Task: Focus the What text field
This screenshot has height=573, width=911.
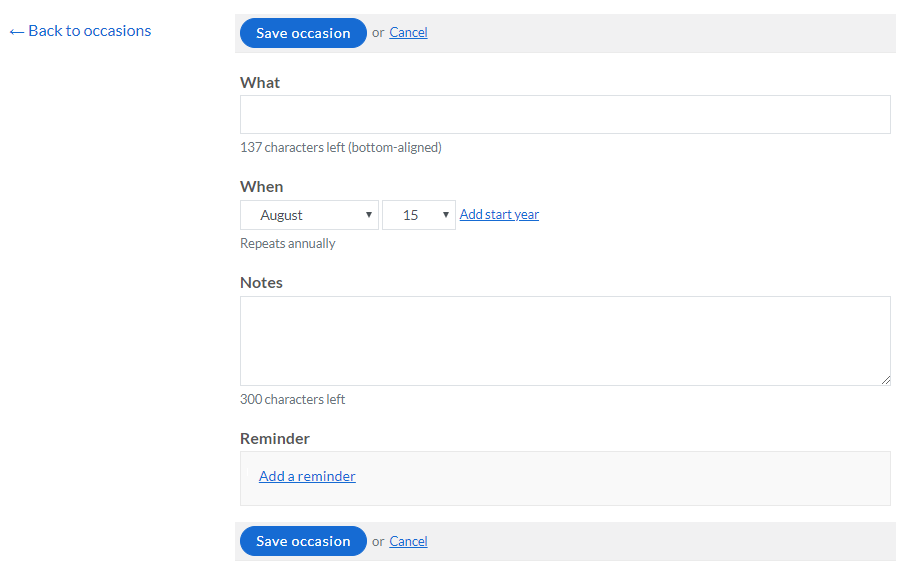Action: tap(565, 115)
